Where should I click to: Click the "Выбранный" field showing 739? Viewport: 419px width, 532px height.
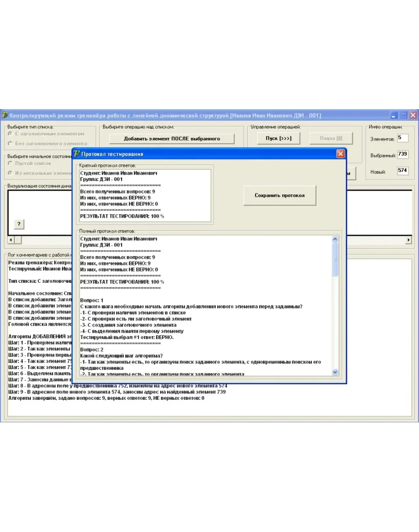point(402,154)
